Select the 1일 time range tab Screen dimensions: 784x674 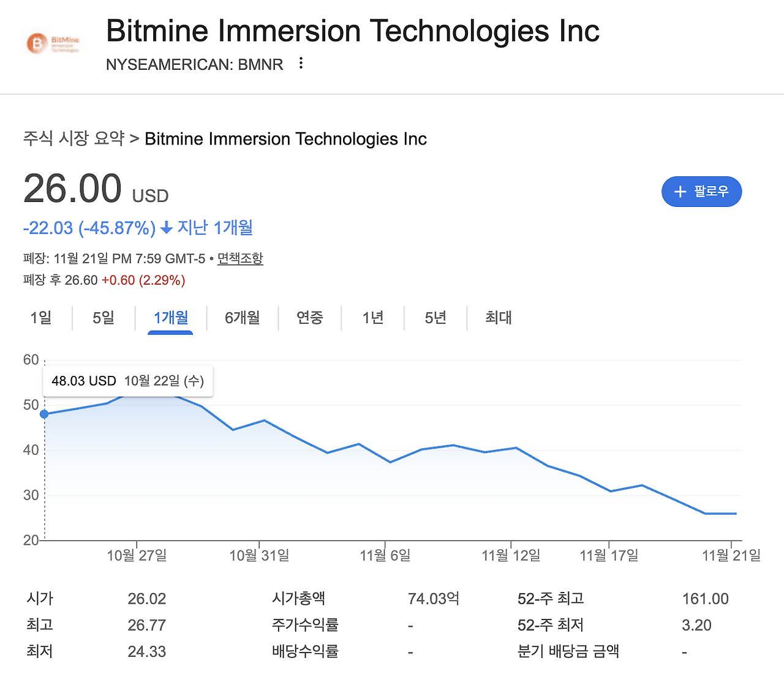point(41,318)
